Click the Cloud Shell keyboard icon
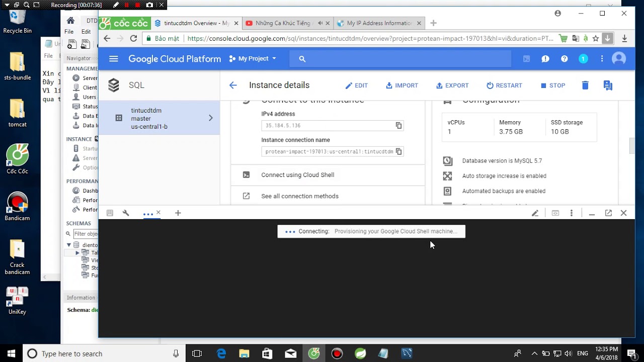 [110, 213]
